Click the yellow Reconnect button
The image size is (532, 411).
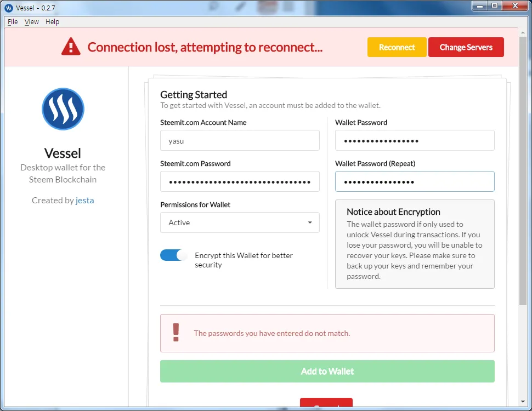[x=397, y=47]
